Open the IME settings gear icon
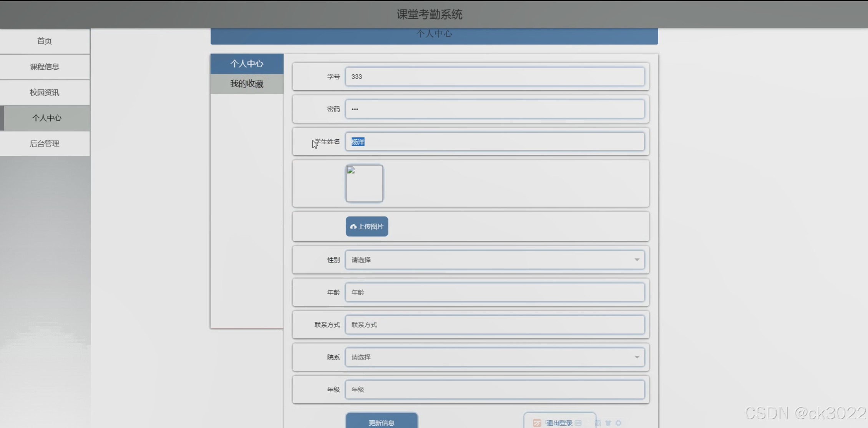The image size is (868, 428). [618, 423]
